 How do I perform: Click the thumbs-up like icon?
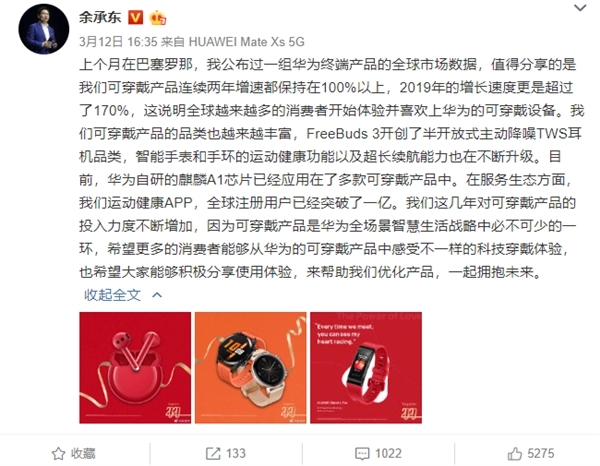(x=515, y=454)
